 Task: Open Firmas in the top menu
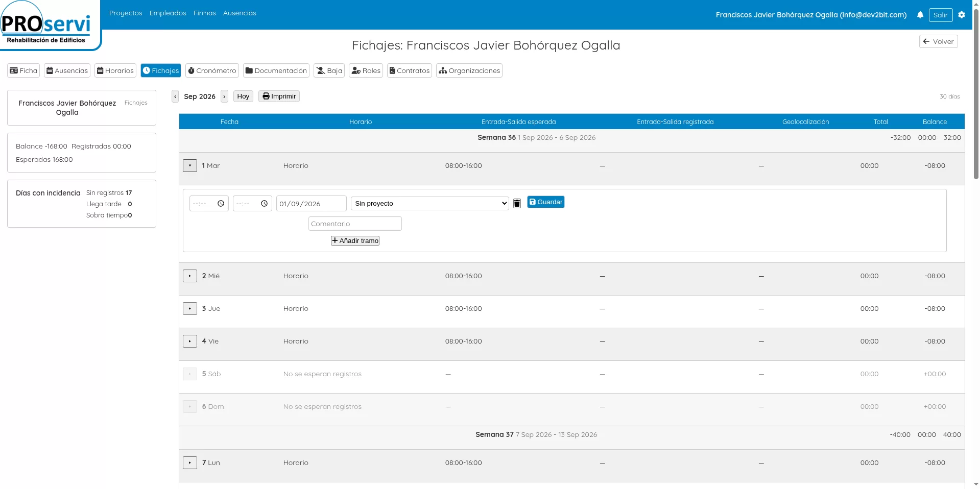tap(205, 13)
